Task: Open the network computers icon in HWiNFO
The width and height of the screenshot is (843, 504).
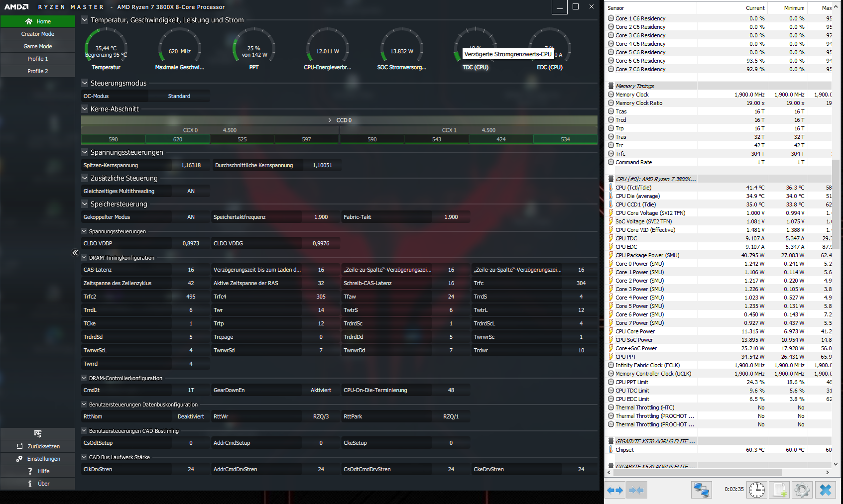Action: coord(702,490)
